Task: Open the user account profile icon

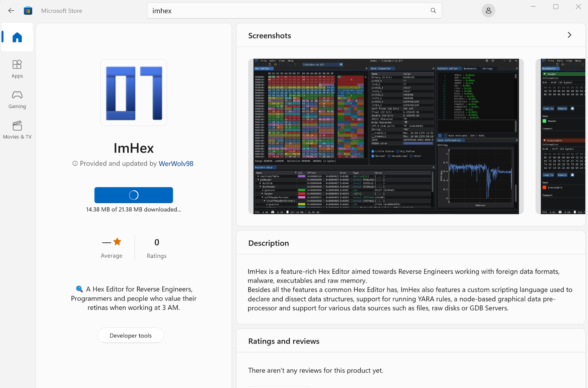Action: (x=488, y=11)
